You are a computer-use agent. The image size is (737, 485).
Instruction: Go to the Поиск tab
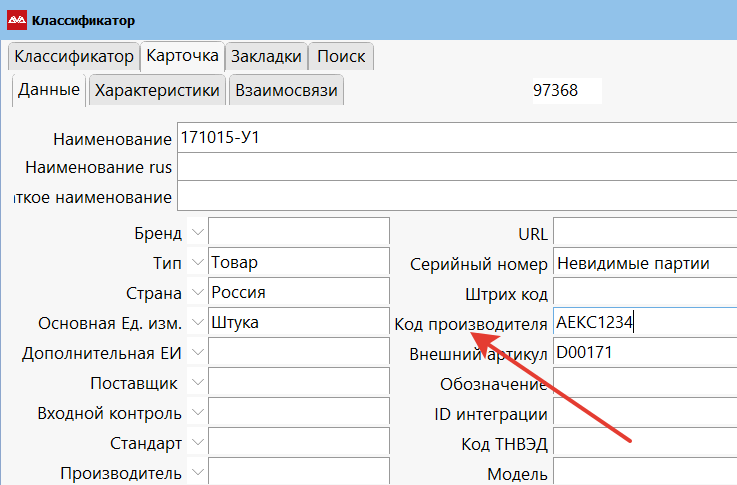coord(341,56)
